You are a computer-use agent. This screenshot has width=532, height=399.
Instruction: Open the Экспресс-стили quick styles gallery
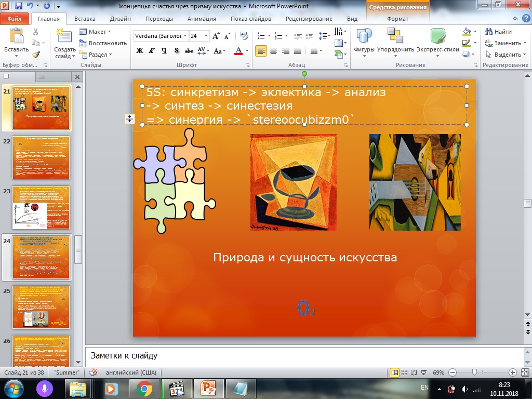click(437, 42)
